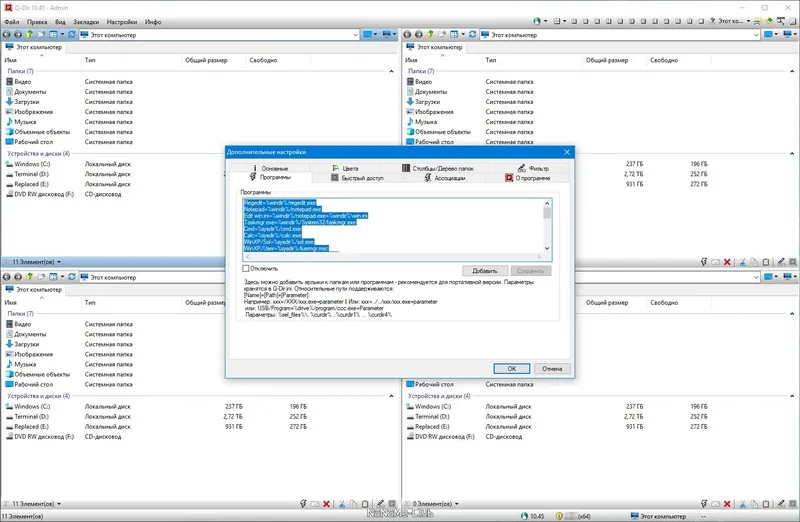
Task: Open the Настройки menu
Action: coord(121,22)
